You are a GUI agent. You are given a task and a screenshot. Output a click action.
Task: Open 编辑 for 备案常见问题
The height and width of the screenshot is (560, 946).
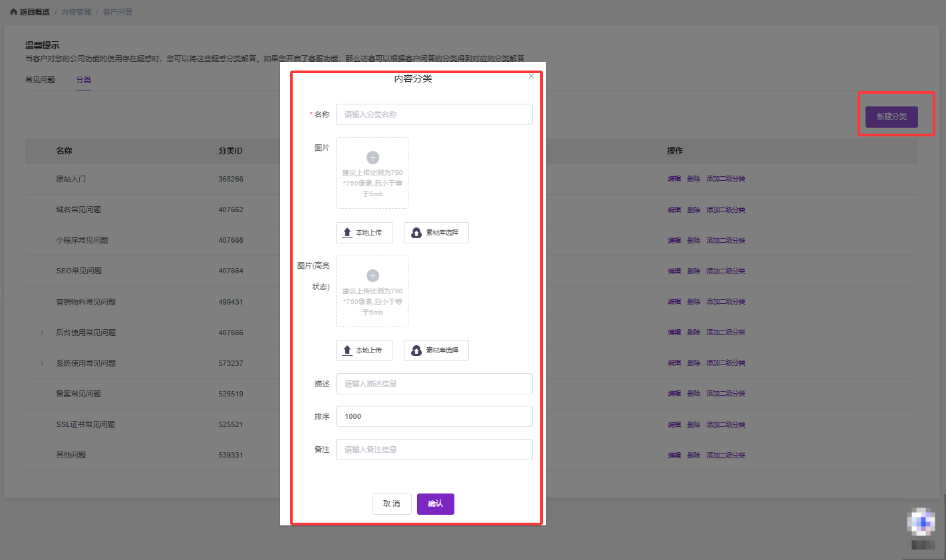(x=674, y=394)
